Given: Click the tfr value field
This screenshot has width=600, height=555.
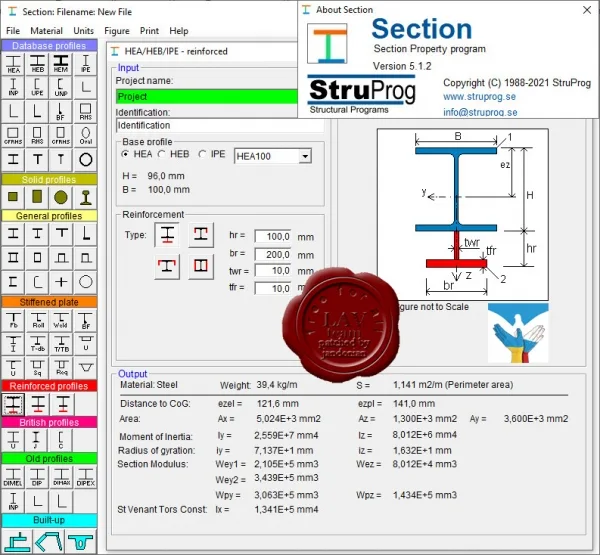Looking at the screenshot, I should pos(273,288).
